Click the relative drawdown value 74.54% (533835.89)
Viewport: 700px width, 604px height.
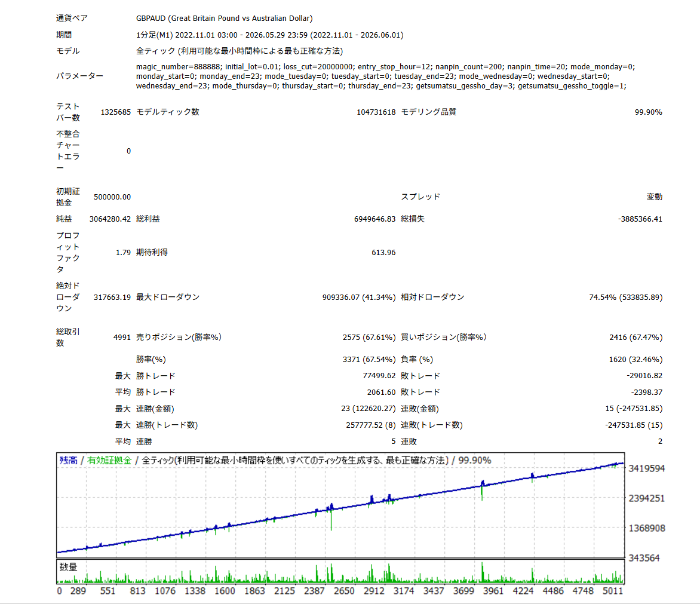[x=625, y=298]
